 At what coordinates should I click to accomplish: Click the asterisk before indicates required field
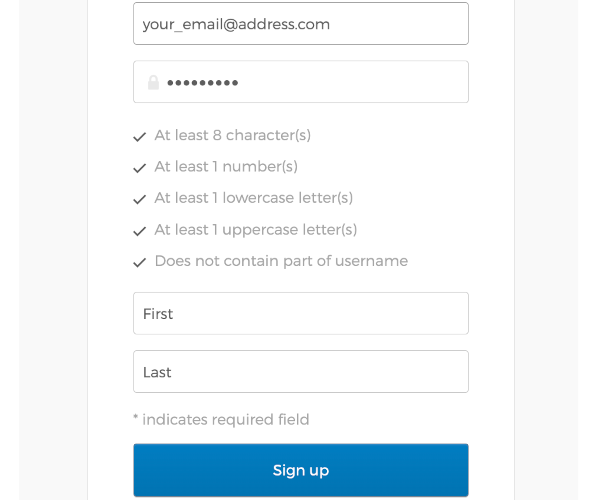pos(136,417)
